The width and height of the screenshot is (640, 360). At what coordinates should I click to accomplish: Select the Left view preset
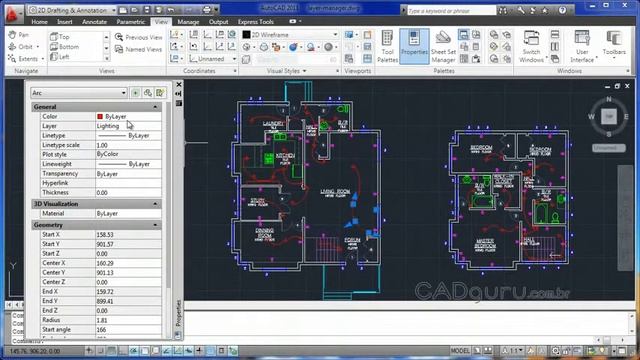click(x=60, y=57)
